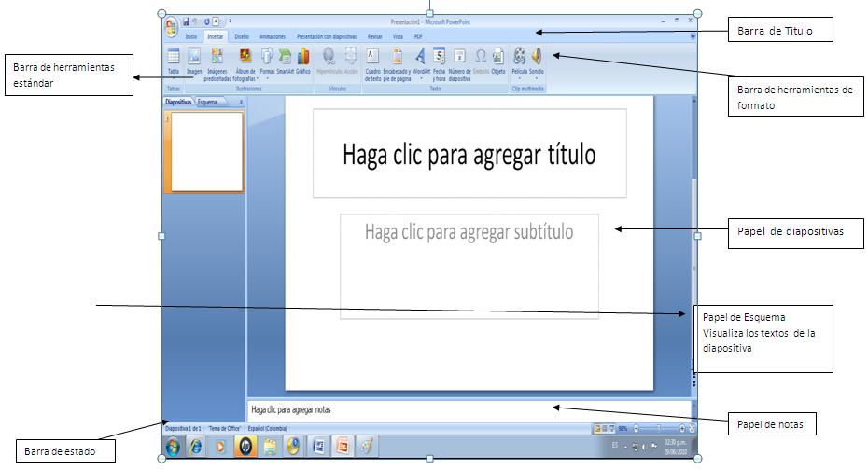Screen dimensions: 868x470
Task: Select the Insertar ribbon tab
Action: coord(216,36)
